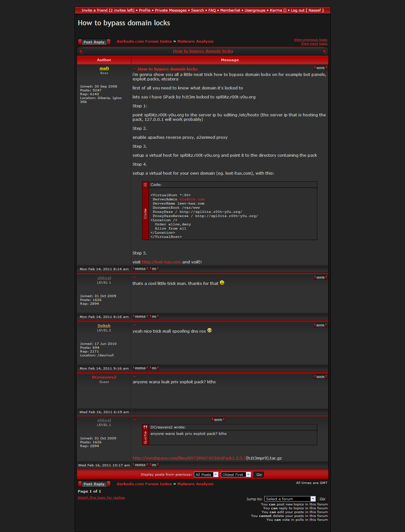Click PM button under Doksh's post
This screenshot has width=405, height=532.
[154, 368]
